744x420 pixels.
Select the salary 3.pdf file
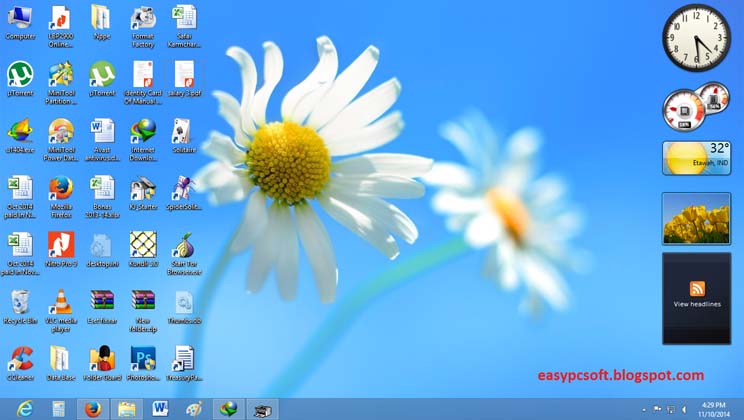coord(185,79)
